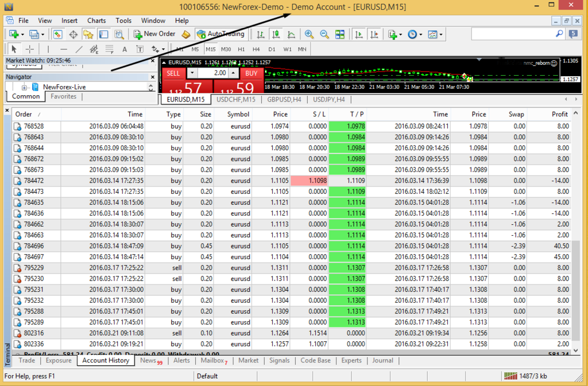The image size is (588, 386).
Task: Open a new chart window icon
Action: [14, 34]
